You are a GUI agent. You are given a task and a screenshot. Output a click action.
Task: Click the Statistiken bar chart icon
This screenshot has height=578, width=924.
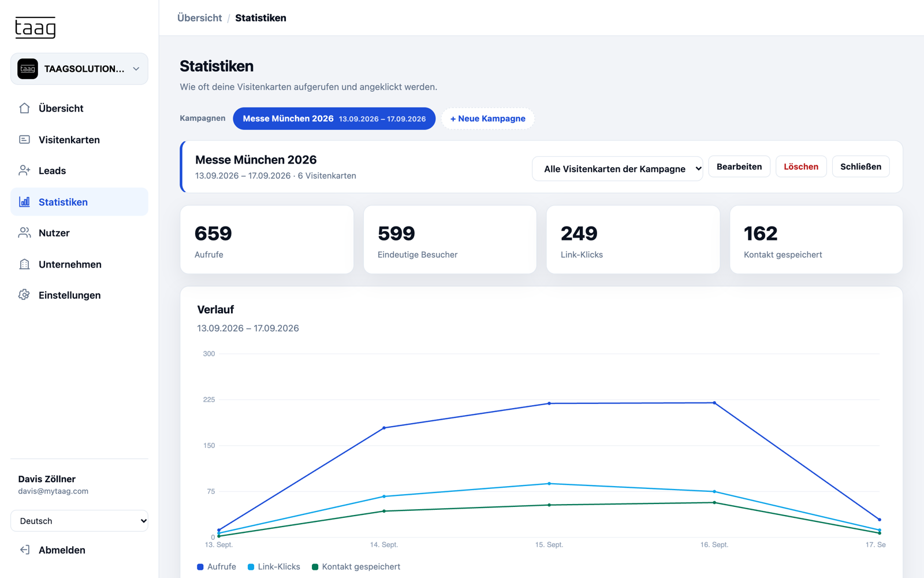(24, 202)
